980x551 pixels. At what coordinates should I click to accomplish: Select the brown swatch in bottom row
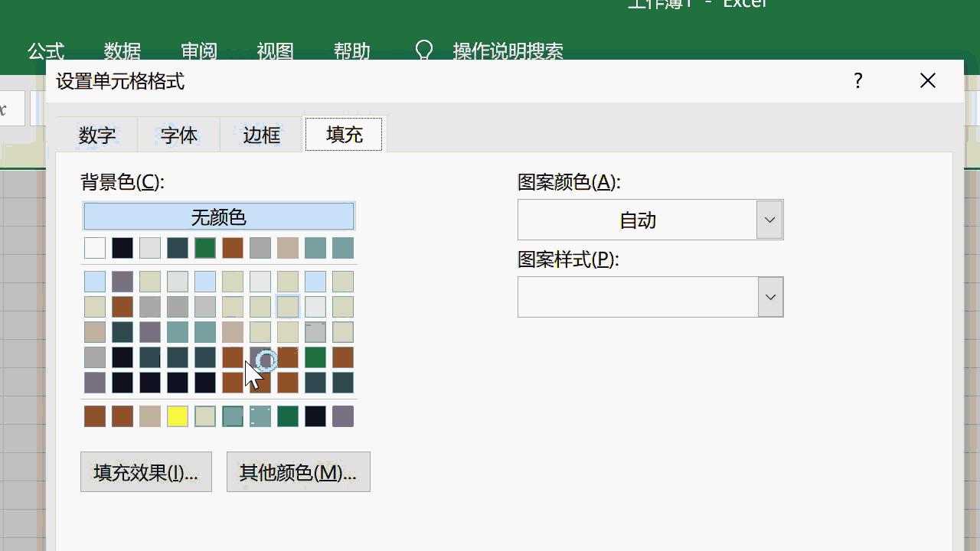click(x=94, y=416)
